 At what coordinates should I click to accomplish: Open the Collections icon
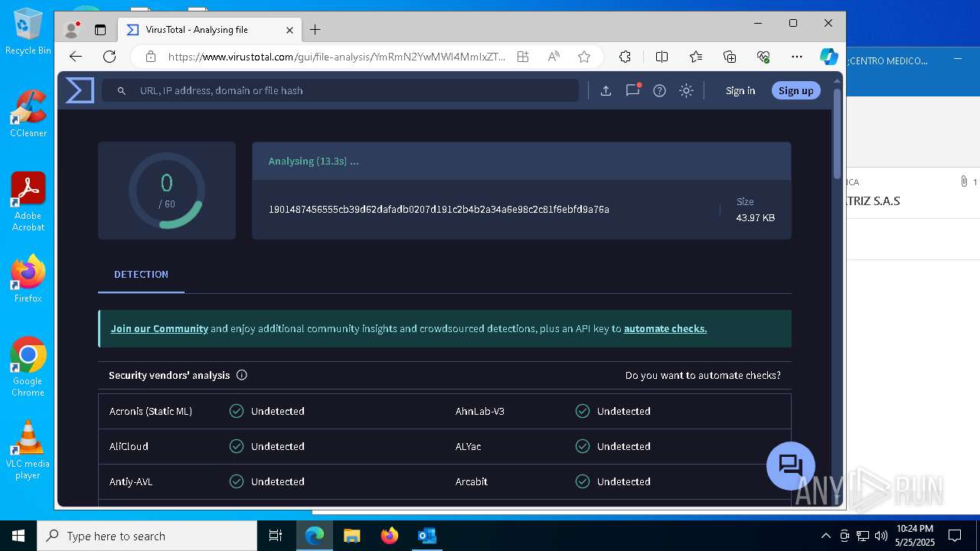[x=730, y=57]
